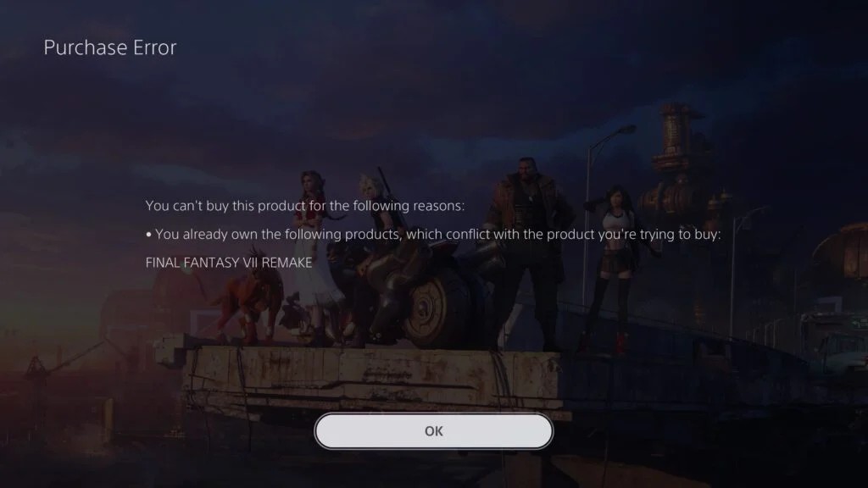The image size is (868, 488).
Task: Click the OK button to dismiss error
Action: click(x=433, y=431)
